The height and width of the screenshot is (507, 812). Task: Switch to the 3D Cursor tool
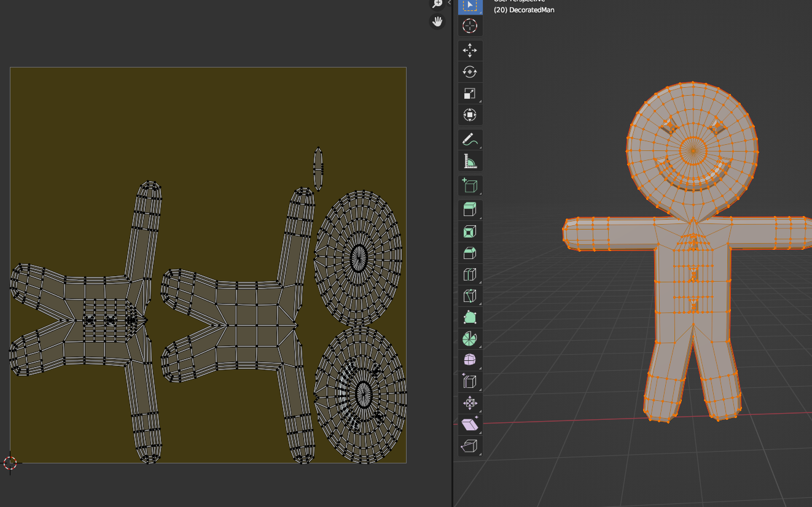pos(470,26)
